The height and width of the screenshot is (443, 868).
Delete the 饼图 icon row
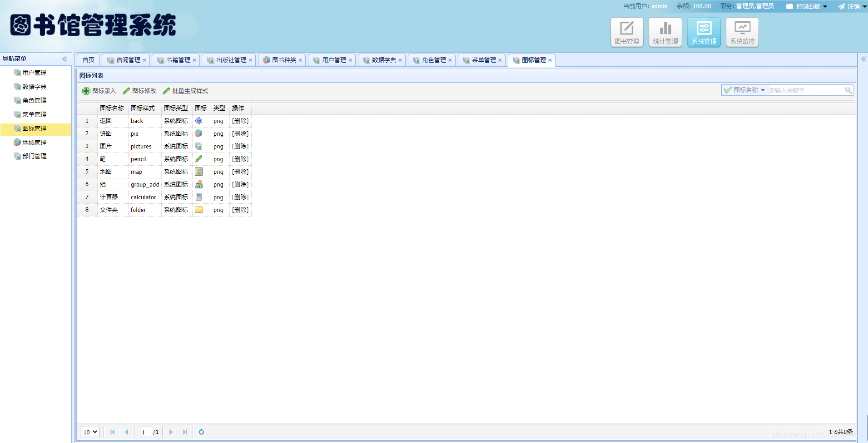[x=240, y=134]
